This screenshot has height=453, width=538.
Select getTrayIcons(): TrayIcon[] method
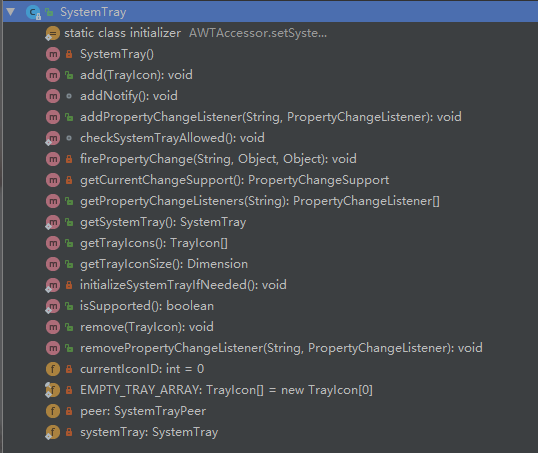(x=154, y=243)
